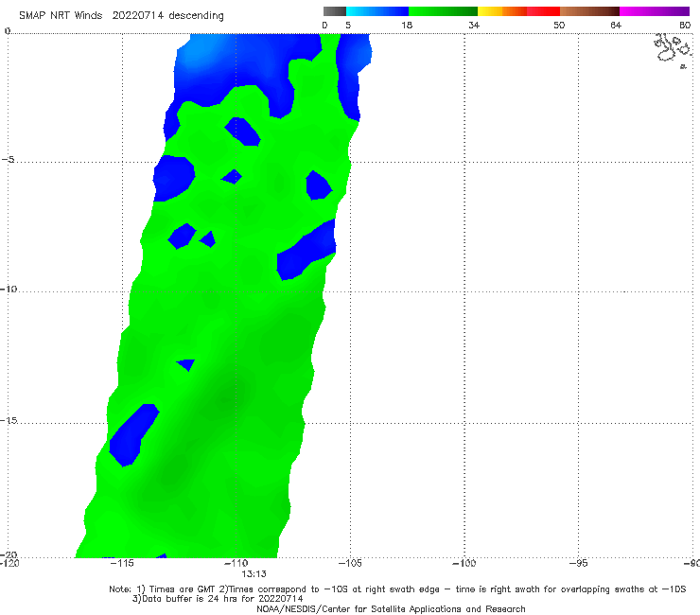Click the magenta-purple segment of the colorbar
Viewport: 700px width, 615px height.
(655, 11)
